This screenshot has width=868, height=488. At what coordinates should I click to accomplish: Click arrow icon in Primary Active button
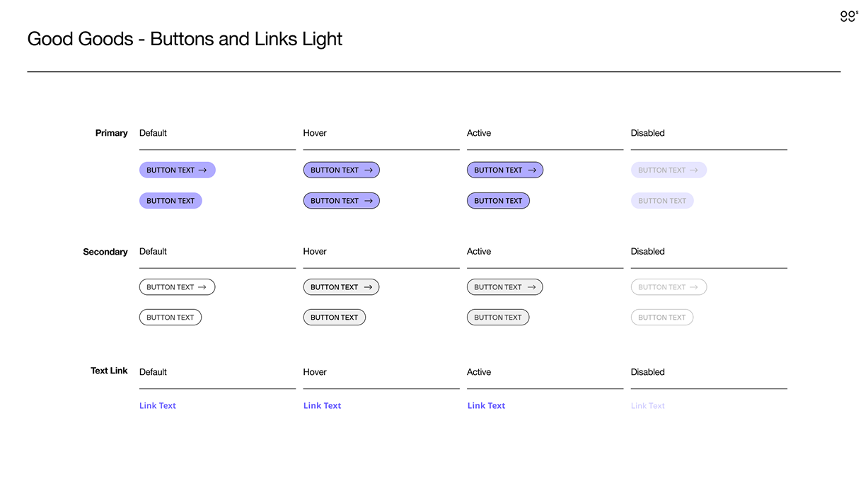point(532,170)
